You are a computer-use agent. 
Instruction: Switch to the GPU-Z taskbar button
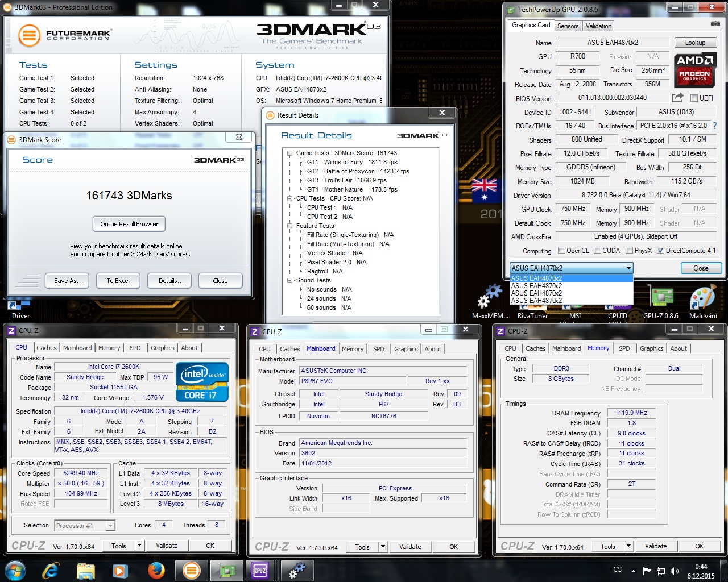pos(227,570)
